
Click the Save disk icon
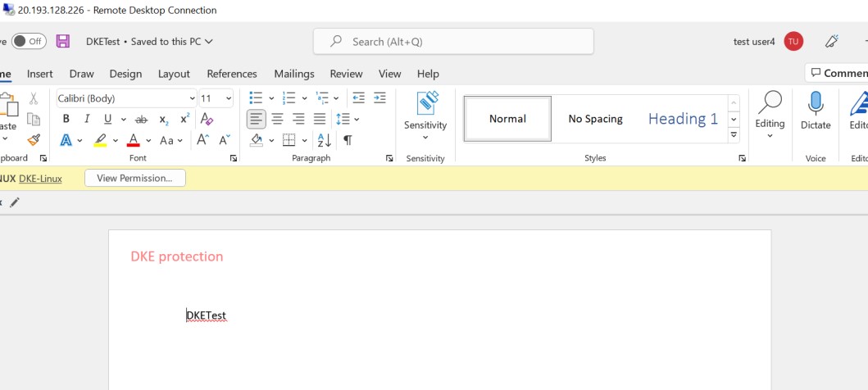pyautogui.click(x=62, y=41)
